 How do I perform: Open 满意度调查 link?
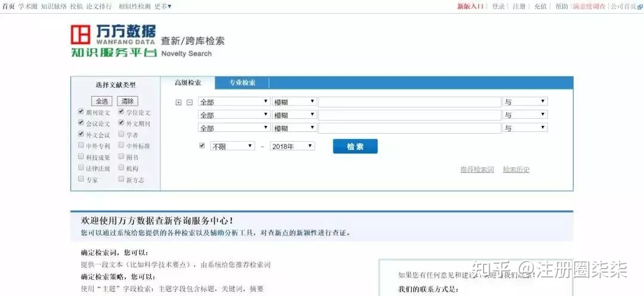pyautogui.click(x=589, y=7)
